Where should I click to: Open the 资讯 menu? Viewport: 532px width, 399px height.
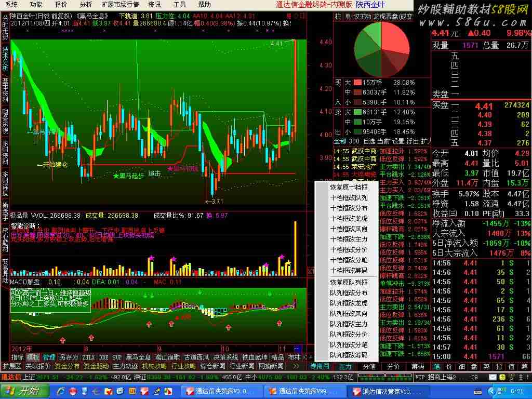(154, 4)
